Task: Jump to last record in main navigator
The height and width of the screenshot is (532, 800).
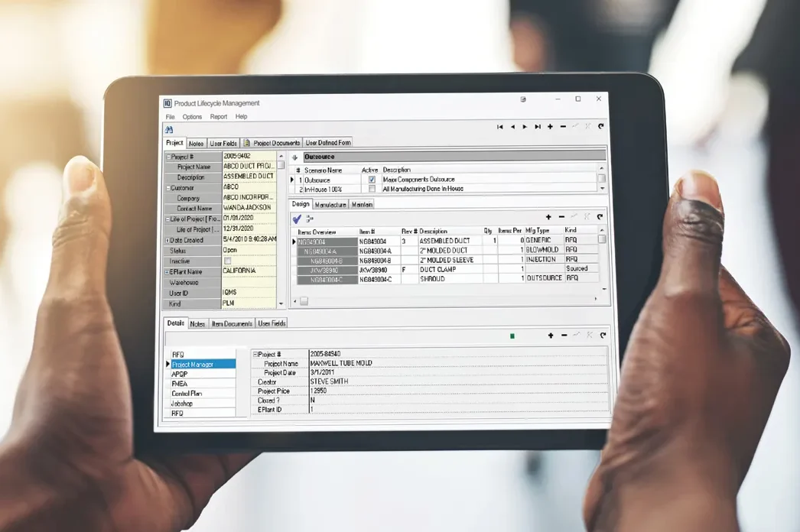Action: coord(538,126)
